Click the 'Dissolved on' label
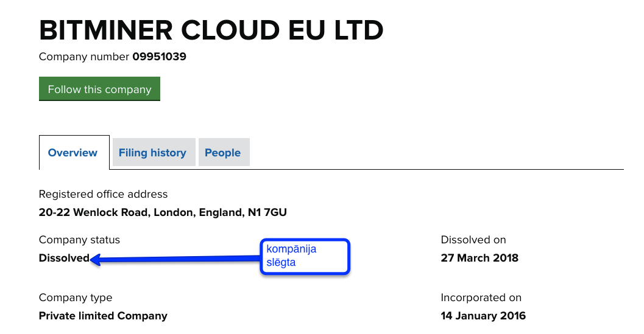This screenshot has width=644, height=334. pyautogui.click(x=473, y=240)
